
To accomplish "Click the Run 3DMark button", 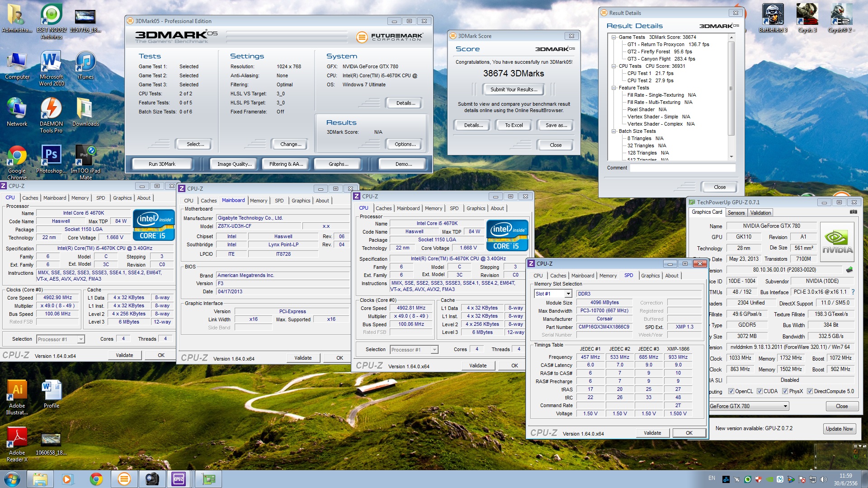I will pos(162,164).
